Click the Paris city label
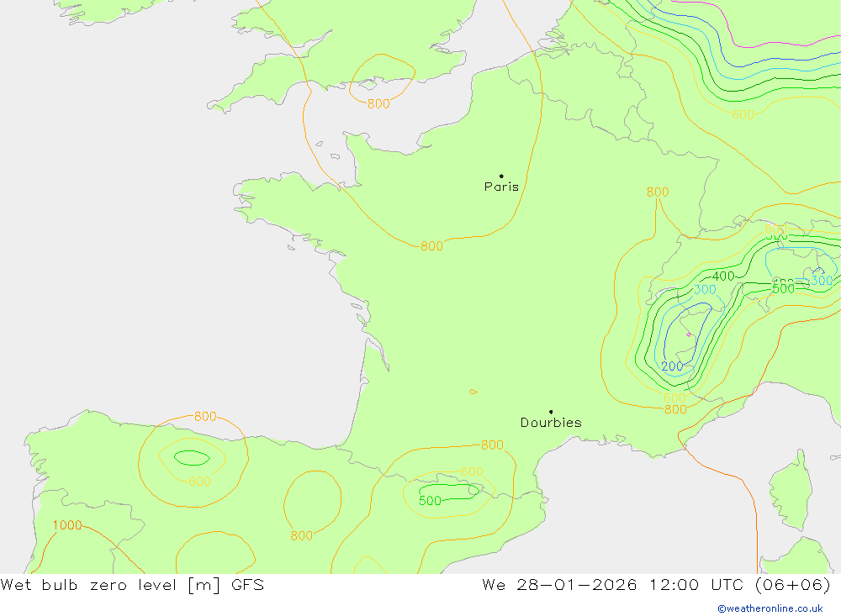The height and width of the screenshot is (616, 841). click(501, 187)
